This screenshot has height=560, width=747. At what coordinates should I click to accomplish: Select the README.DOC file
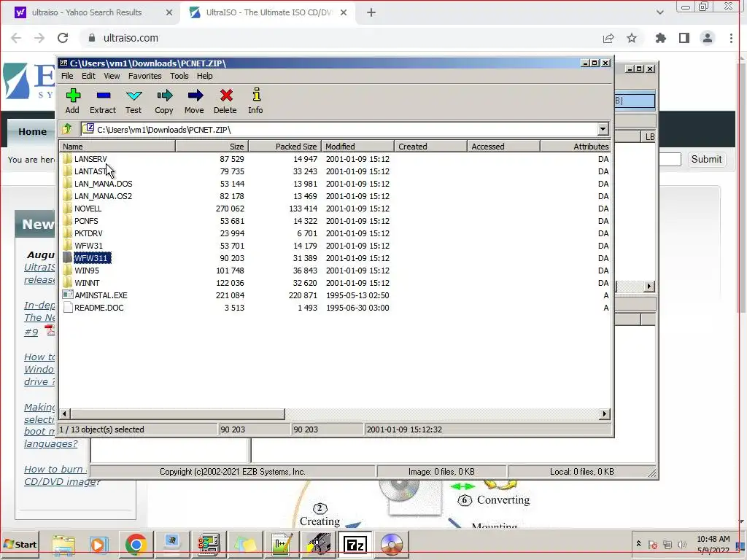tap(98, 308)
